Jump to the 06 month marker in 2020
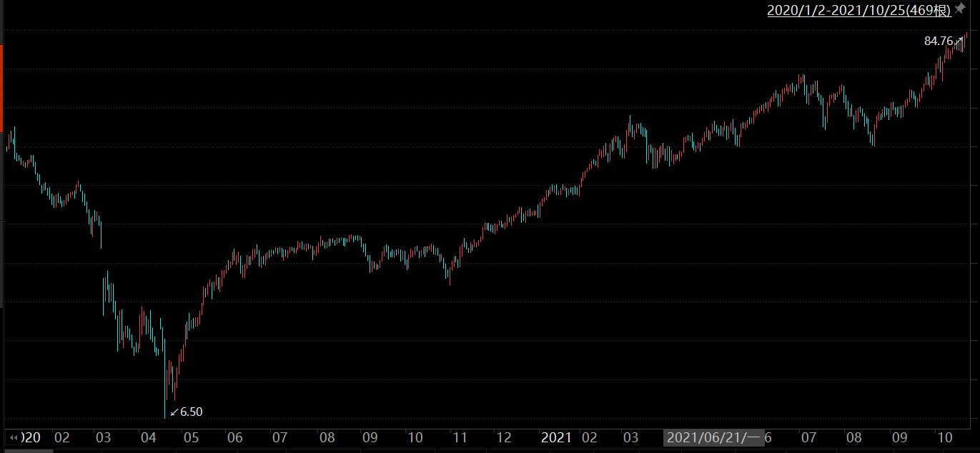The height and width of the screenshot is (453, 980). tap(234, 437)
